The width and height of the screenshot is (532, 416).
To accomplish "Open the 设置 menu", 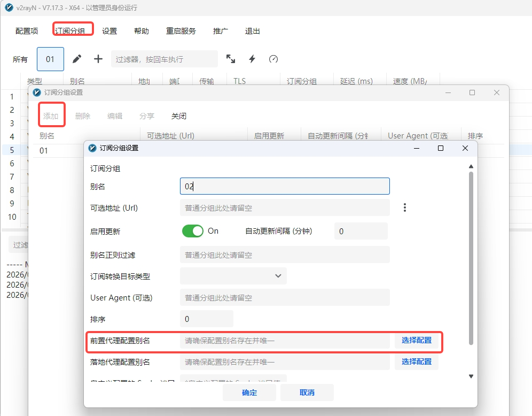I will pyautogui.click(x=109, y=31).
